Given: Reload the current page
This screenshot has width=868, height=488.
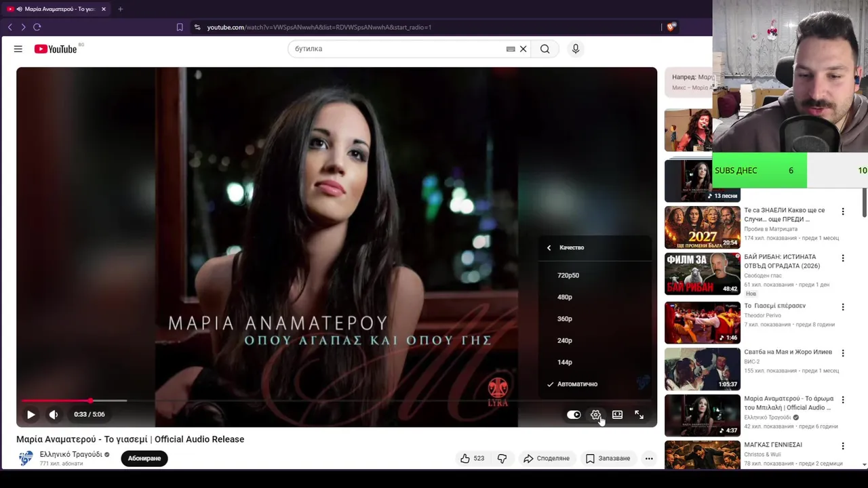Looking at the screenshot, I should (37, 27).
